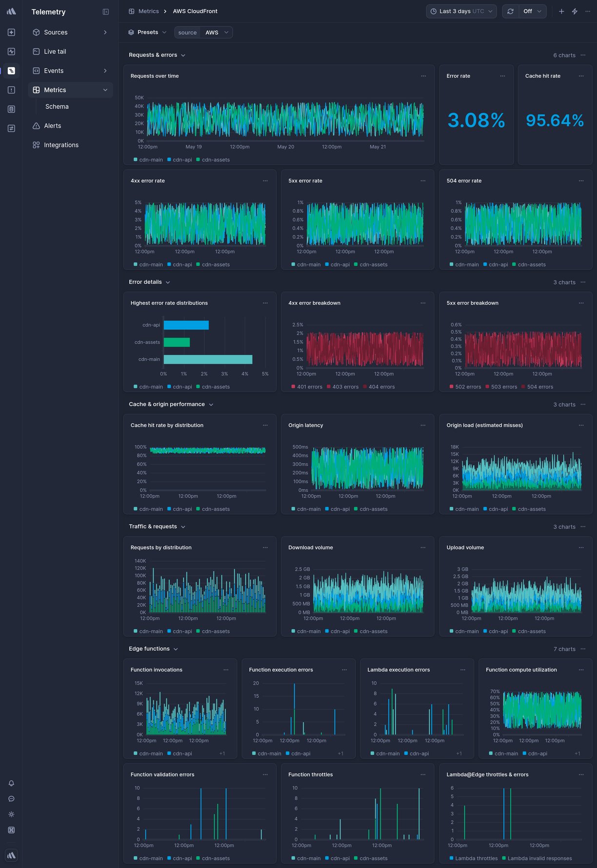Open options for Origin latency chart
The width and height of the screenshot is (597, 868).
point(423,425)
